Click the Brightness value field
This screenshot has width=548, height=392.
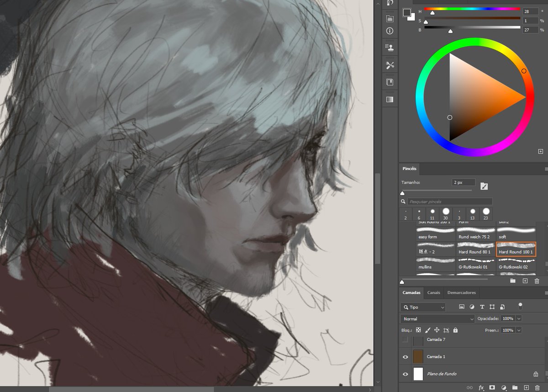tap(530, 30)
